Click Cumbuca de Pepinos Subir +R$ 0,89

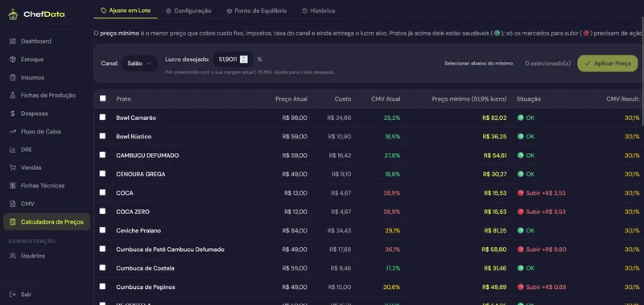[546, 287]
